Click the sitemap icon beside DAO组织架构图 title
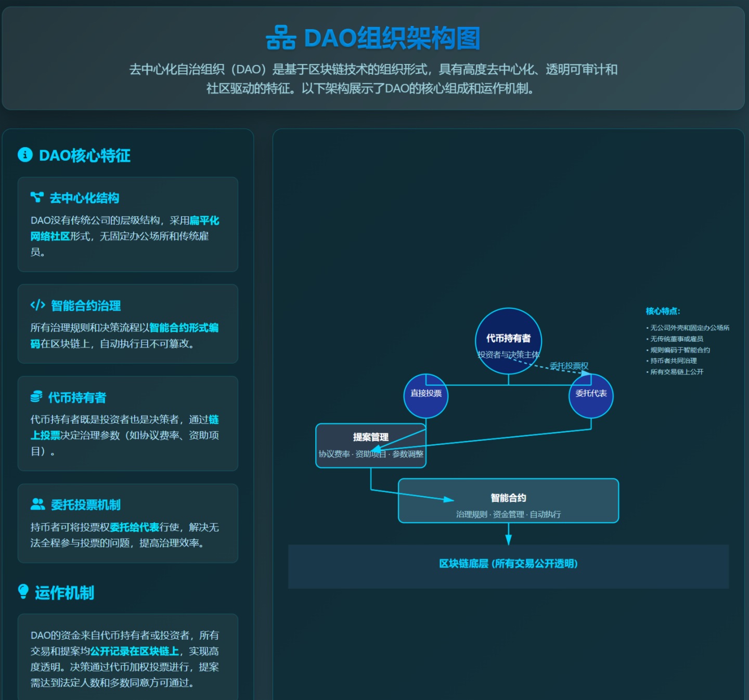 point(280,38)
